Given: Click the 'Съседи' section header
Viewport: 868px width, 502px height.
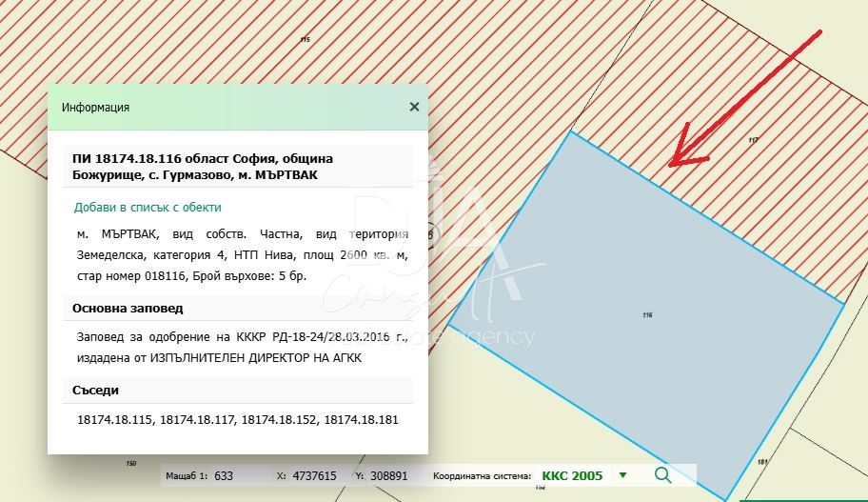Looking at the screenshot, I should pos(95,391).
